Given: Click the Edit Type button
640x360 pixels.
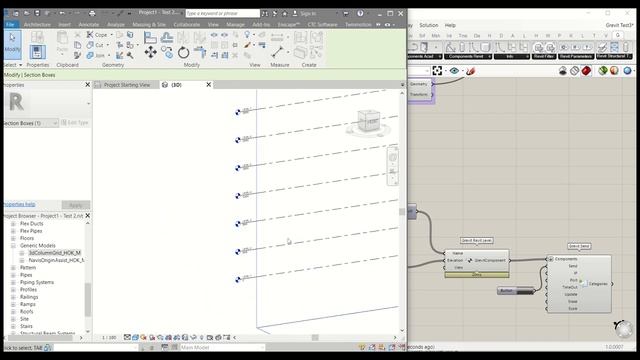Looking at the screenshot, I should pyautogui.click(x=75, y=122).
